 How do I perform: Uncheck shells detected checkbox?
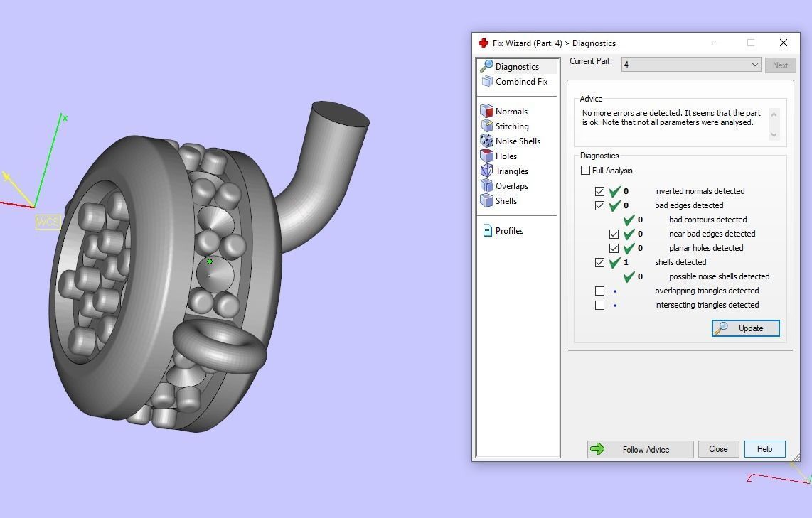point(599,262)
